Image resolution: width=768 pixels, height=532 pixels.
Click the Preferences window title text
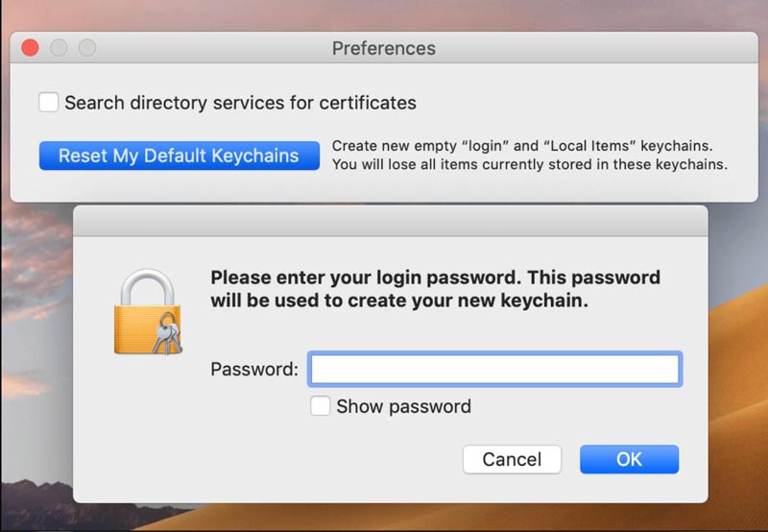[x=383, y=48]
